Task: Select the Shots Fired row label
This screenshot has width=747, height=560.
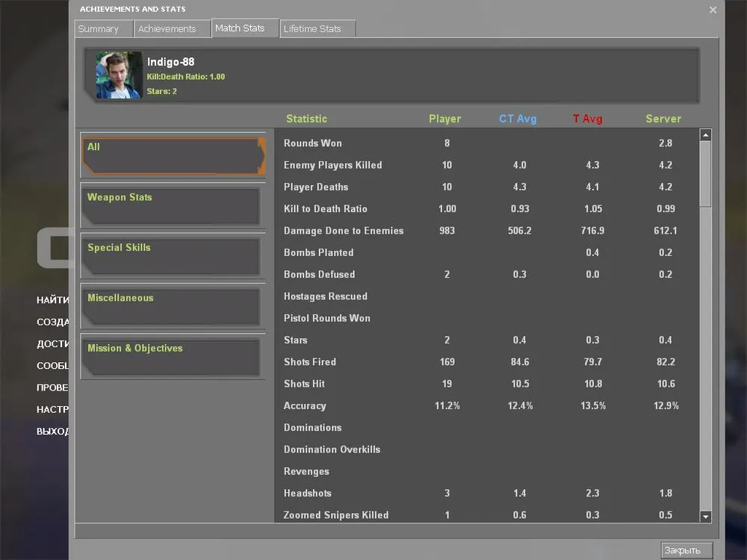Action: (x=310, y=362)
